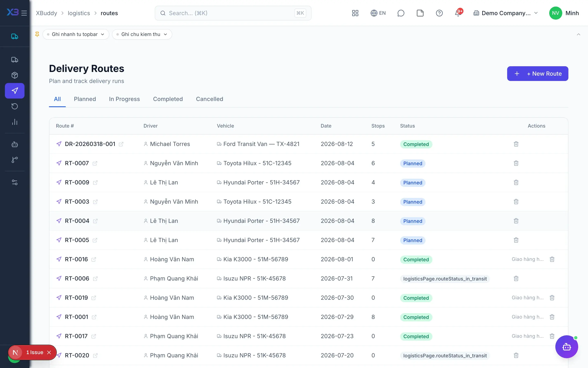
Task: Toggle the sidebar hamburger menu
Action: [x=24, y=13]
